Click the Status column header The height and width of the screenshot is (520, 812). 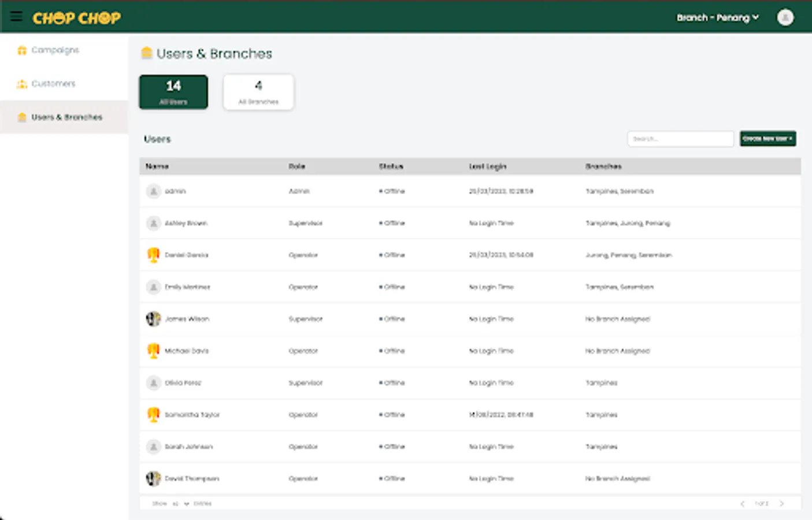coord(391,166)
